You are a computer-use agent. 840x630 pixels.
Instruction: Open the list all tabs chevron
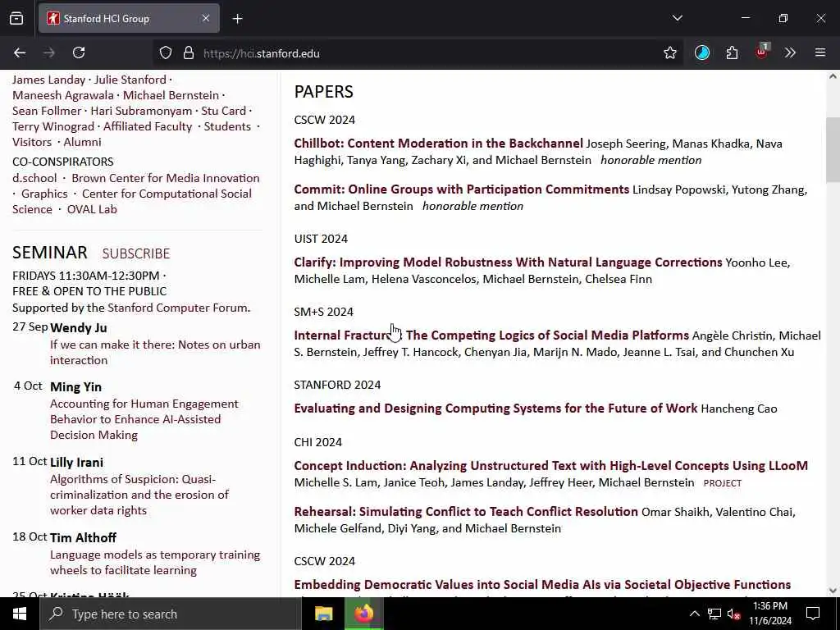[677, 18]
